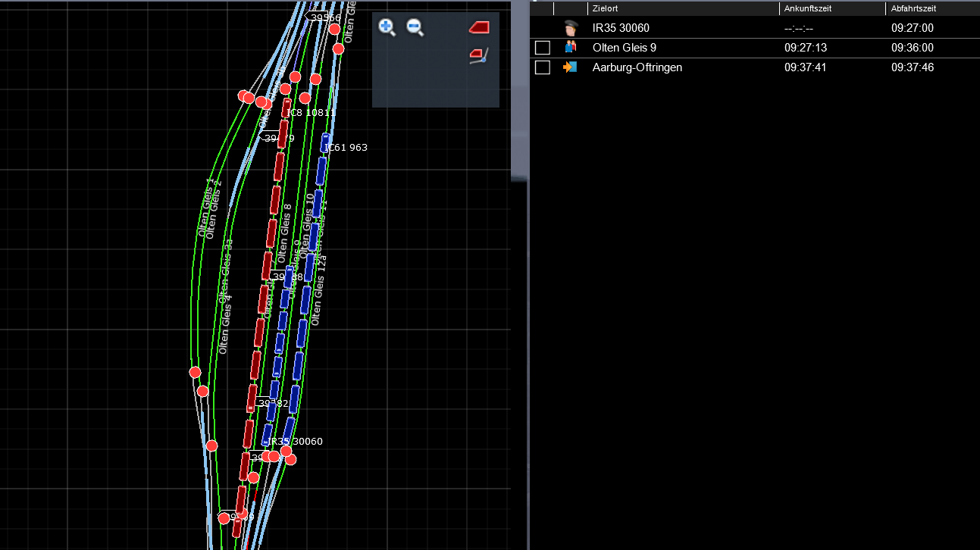The height and width of the screenshot is (550, 980).
Task: Click the IC61 963 train label
Action: click(x=346, y=148)
